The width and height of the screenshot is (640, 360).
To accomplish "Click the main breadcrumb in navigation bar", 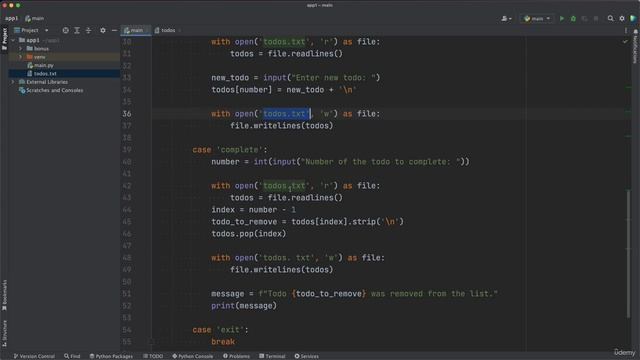I will tap(35, 18).
